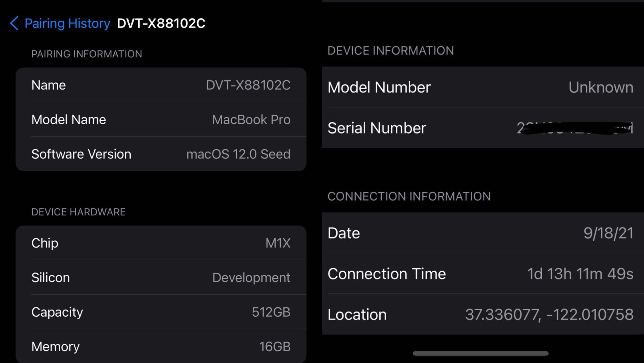Select the Software Version row
Screen dimensions: 644x363
pyautogui.click(x=161, y=154)
